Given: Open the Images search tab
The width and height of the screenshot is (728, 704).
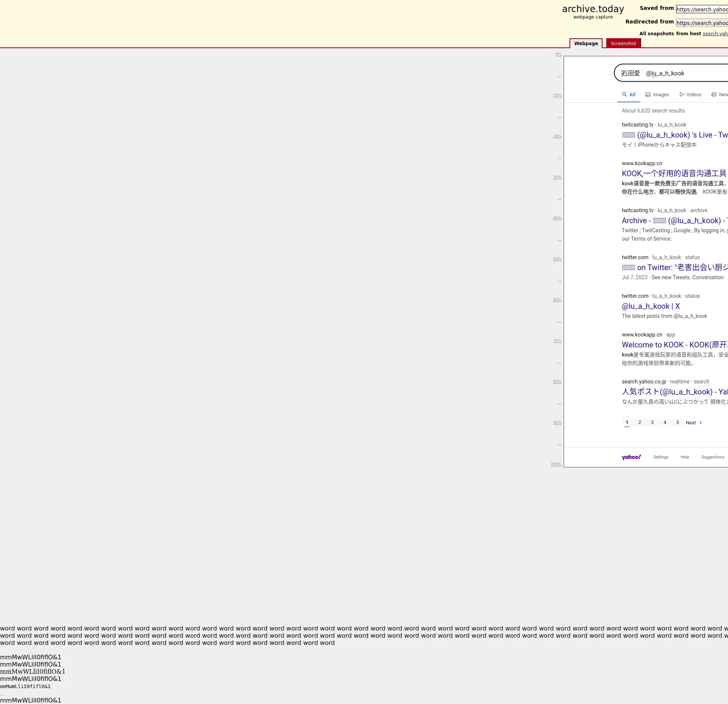Looking at the screenshot, I should click(x=657, y=95).
